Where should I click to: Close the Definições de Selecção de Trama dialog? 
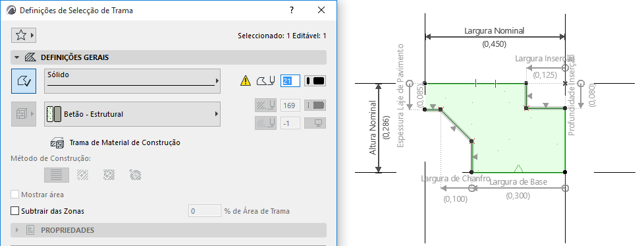click(321, 11)
